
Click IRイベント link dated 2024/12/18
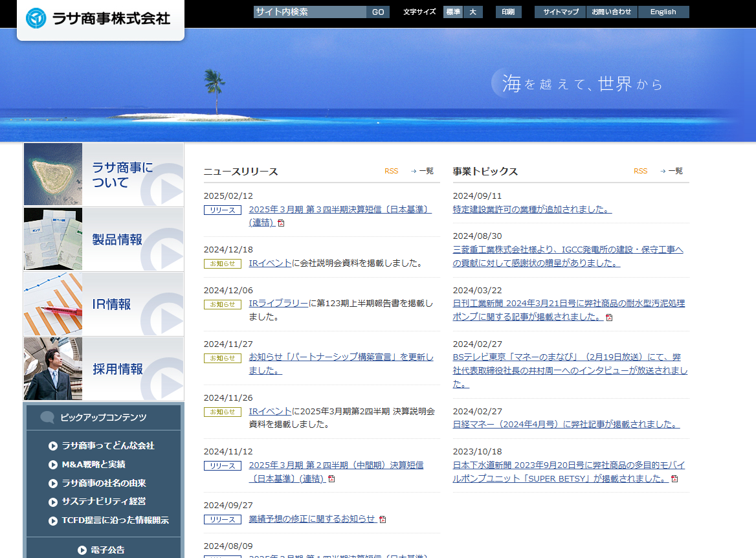click(x=270, y=263)
